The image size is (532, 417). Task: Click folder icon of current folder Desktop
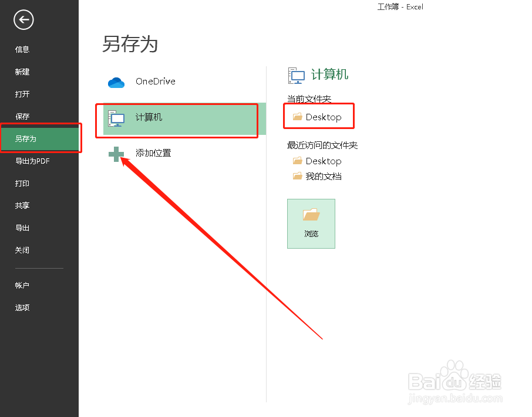point(298,117)
